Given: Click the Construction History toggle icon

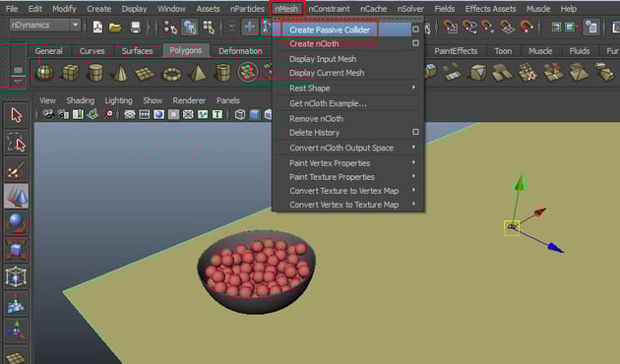Looking at the screenshot, I should point(591,27).
